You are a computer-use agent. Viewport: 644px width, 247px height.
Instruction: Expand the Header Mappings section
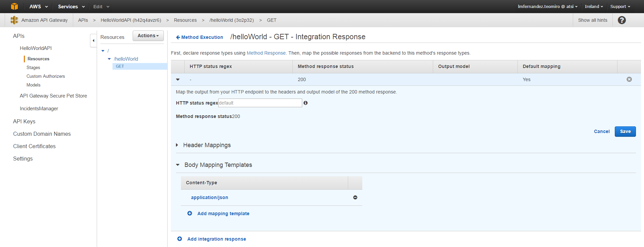click(x=177, y=145)
